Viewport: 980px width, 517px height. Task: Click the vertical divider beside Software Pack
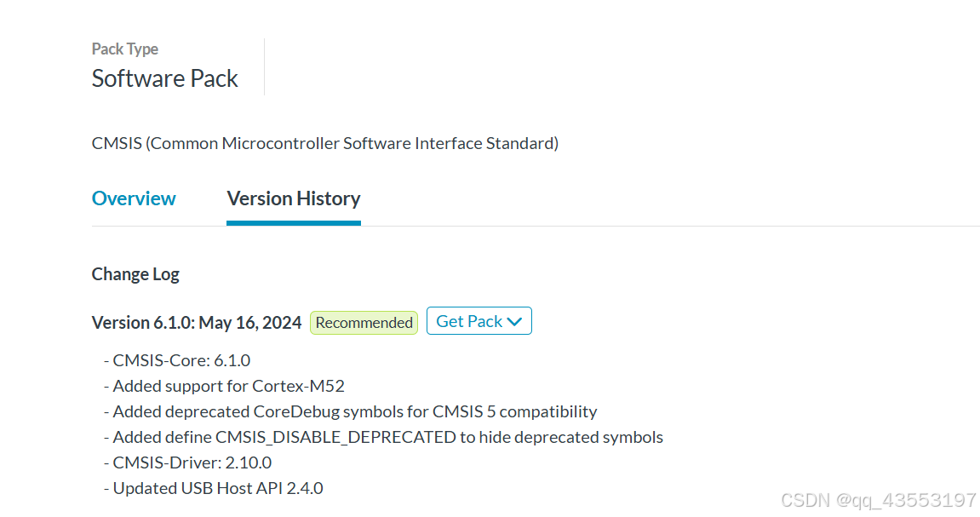264,66
